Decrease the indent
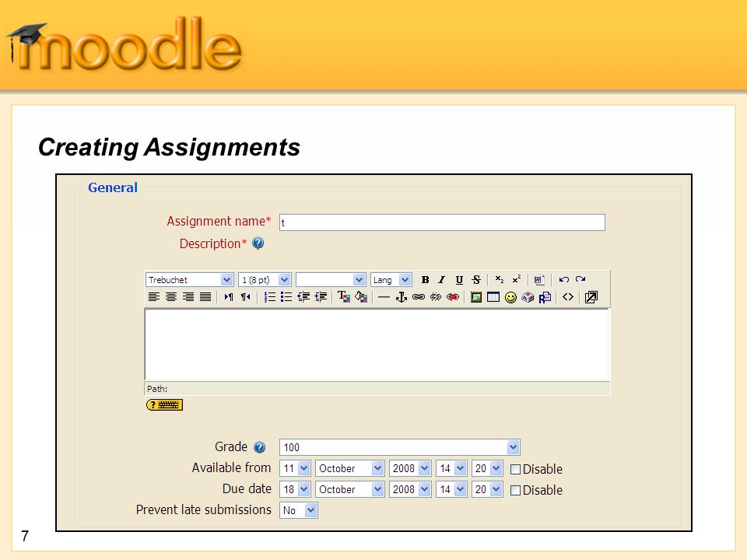The width and height of the screenshot is (747, 560). 303,297
